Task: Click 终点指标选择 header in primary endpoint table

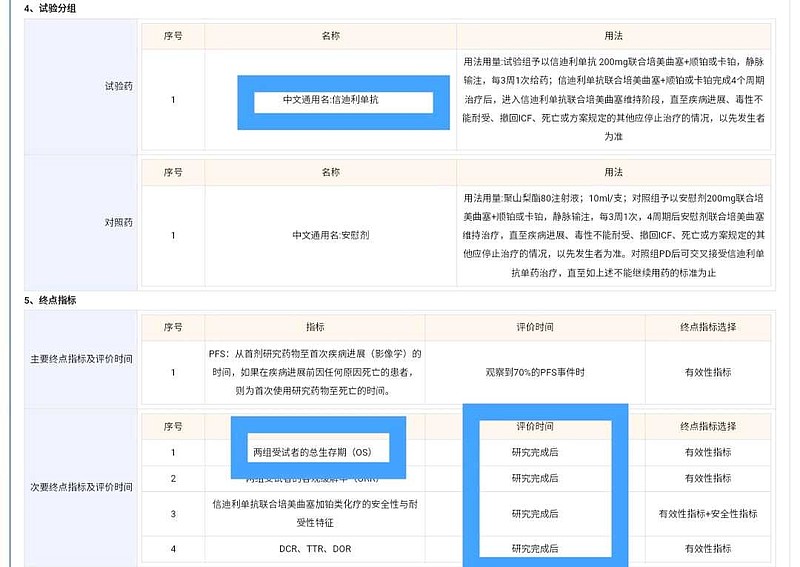Action: click(x=708, y=327)
